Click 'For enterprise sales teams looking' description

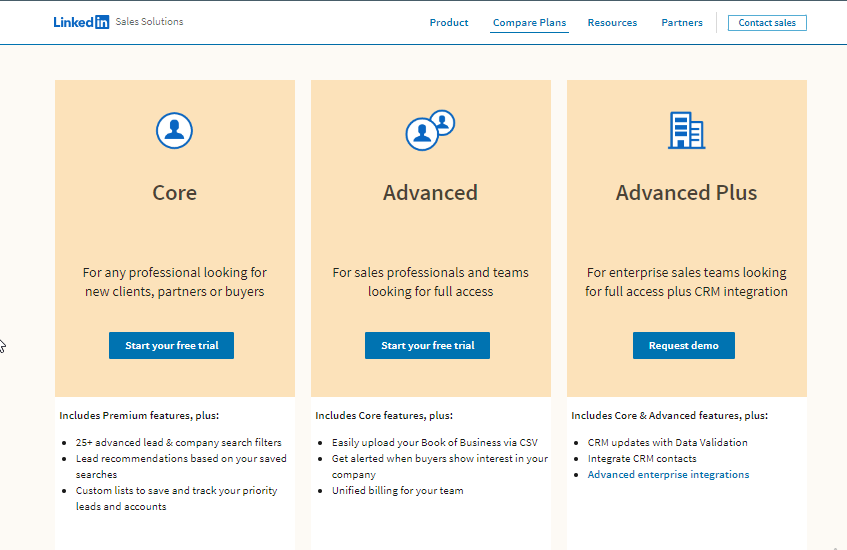(687, 282)
